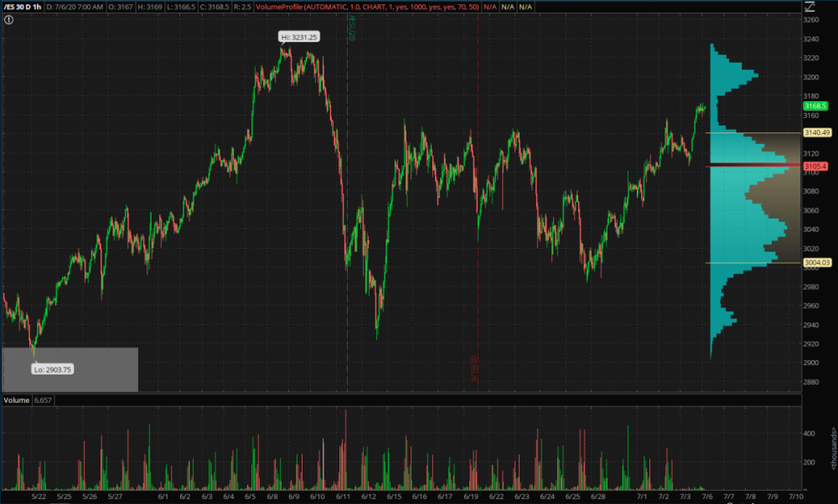
Task: Select the Hi: 3231.25 price bubble
Action: [297, 37]
